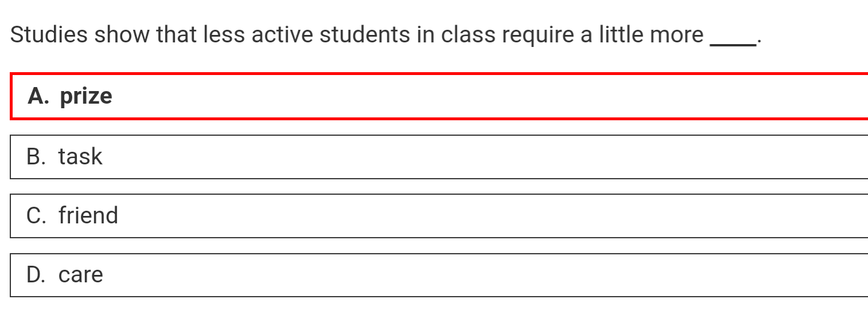Click the letter label 'A.'

(38, 96)
